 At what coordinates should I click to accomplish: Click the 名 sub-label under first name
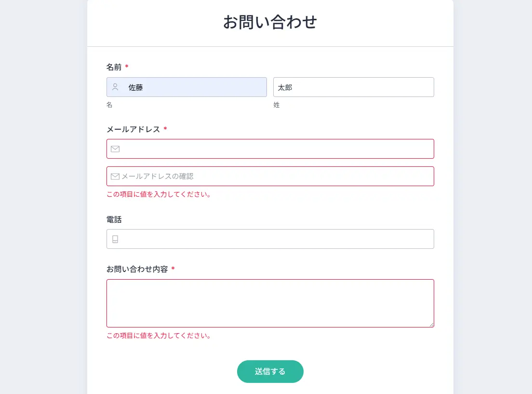click(x=109, y=105)
